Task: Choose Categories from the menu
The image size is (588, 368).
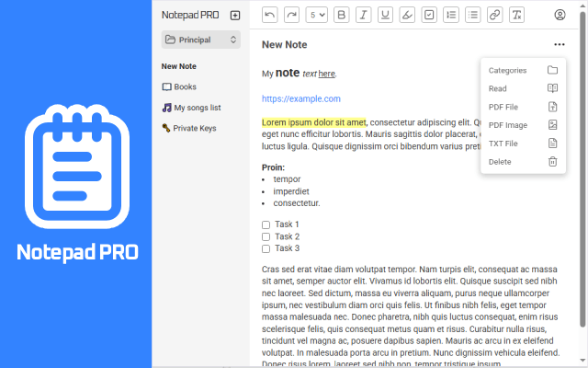Action: coord(523,70)
